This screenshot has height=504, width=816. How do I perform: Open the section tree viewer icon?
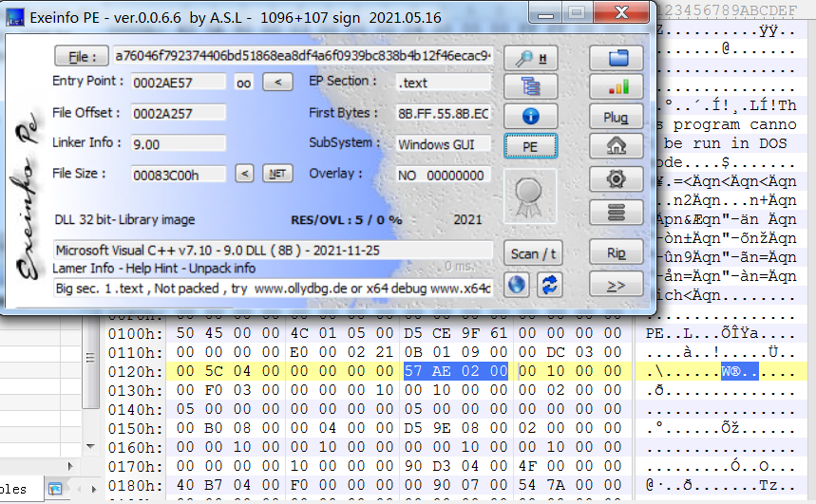[529, 87]
